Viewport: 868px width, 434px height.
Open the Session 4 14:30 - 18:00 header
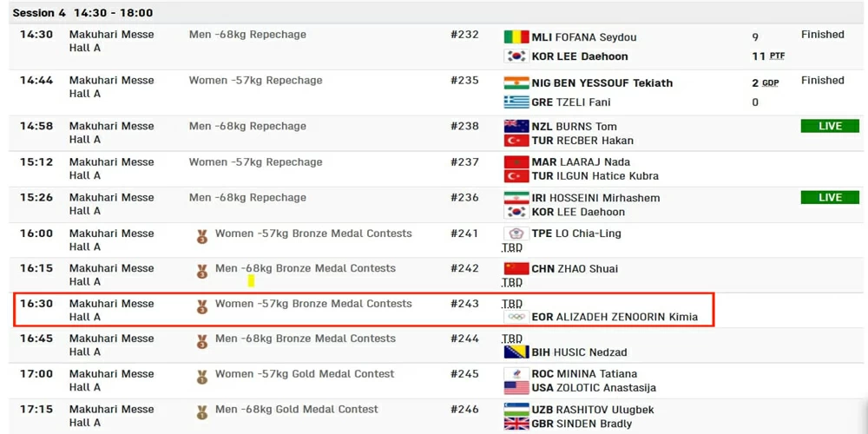[x=82, y=13]
